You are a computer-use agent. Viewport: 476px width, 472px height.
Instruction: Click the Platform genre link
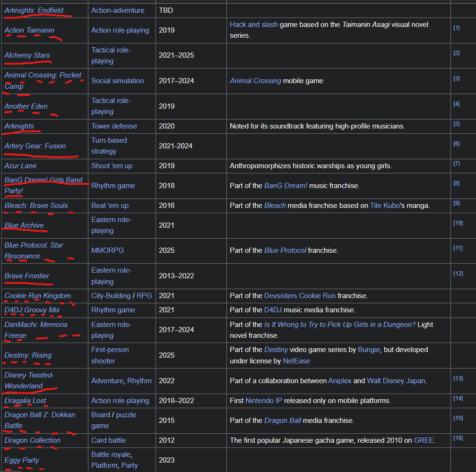(104, 465)
